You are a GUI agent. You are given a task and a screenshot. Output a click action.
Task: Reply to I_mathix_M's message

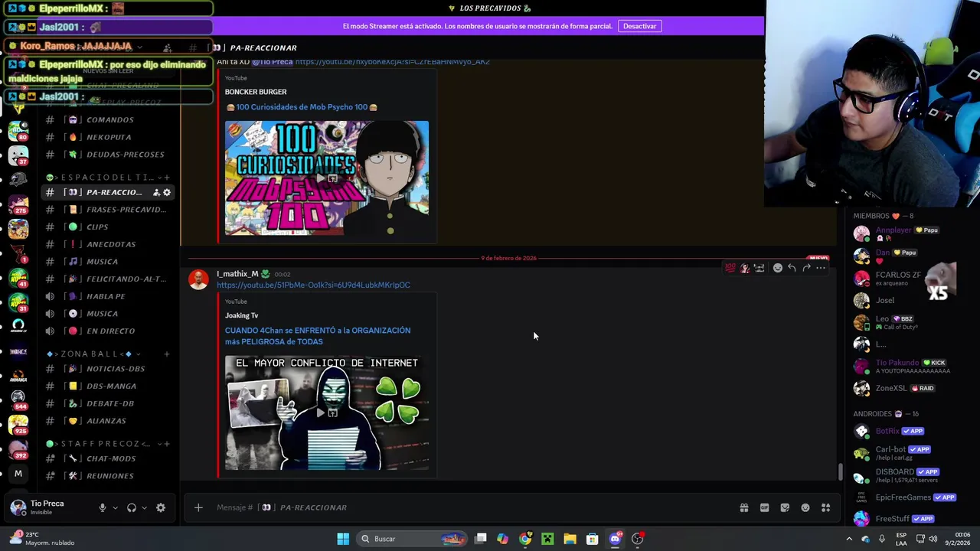[792, 268]
